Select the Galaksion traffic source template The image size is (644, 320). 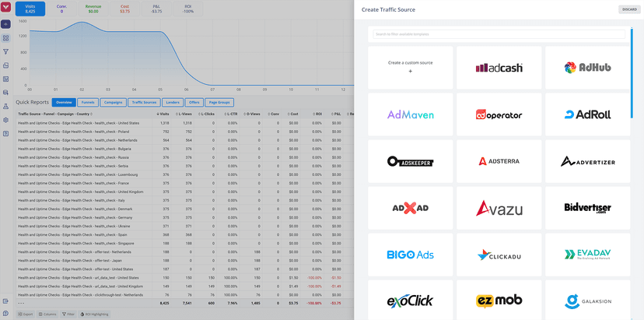click(x=588, y=301)
